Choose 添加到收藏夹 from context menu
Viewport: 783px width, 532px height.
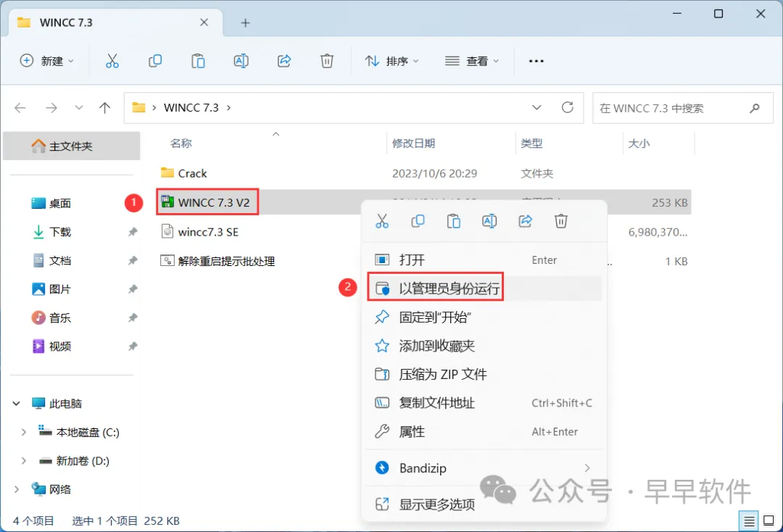(484, 346)
